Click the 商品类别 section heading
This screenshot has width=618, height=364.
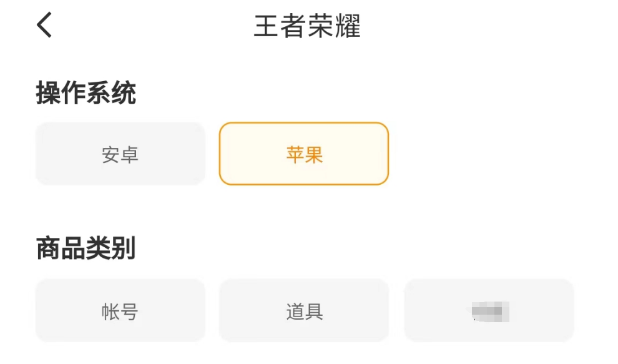tap(86, 248)
